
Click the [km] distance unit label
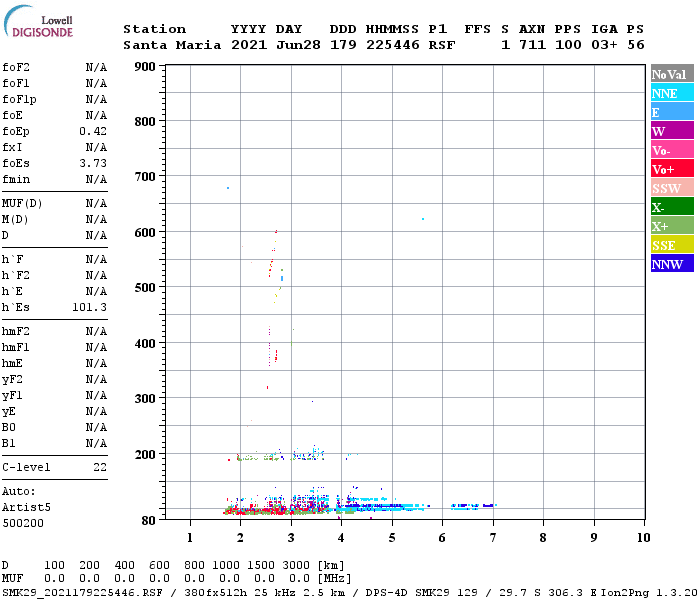tap(331, 565)
